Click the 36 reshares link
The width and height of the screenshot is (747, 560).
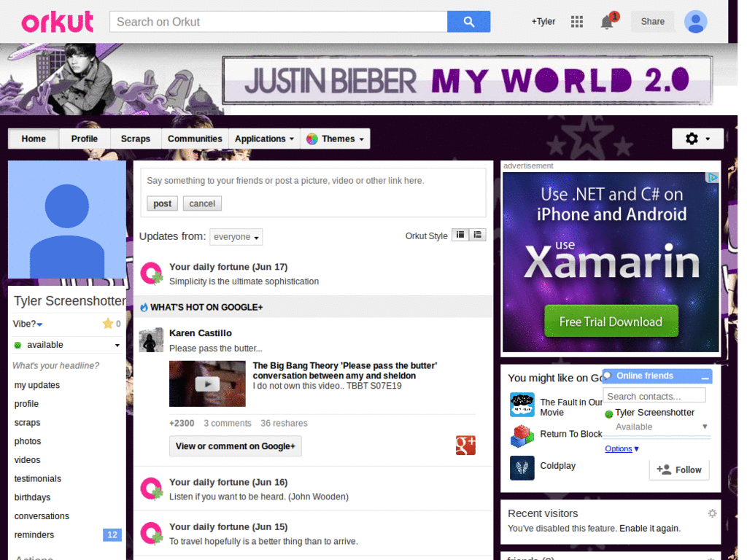click(284, 424)
